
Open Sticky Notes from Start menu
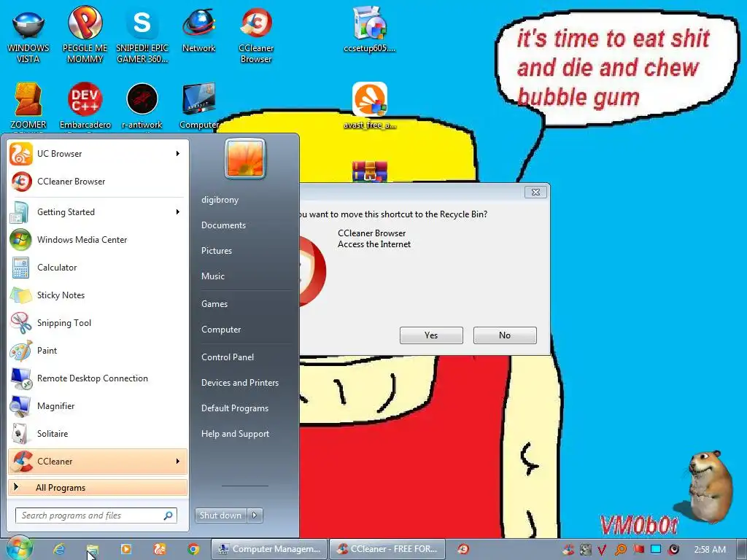click(x=98, y=295)
